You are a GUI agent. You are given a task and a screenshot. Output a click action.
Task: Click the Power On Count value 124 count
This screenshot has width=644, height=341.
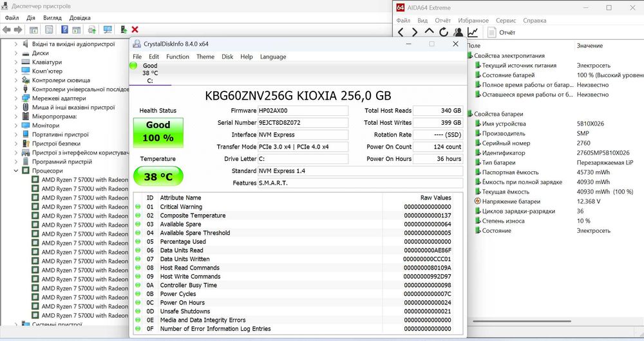pos(438,147)
